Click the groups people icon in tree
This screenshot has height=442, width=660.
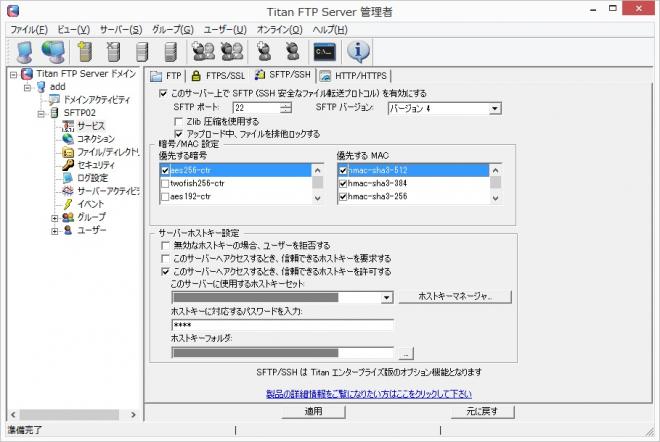(67, 217)
